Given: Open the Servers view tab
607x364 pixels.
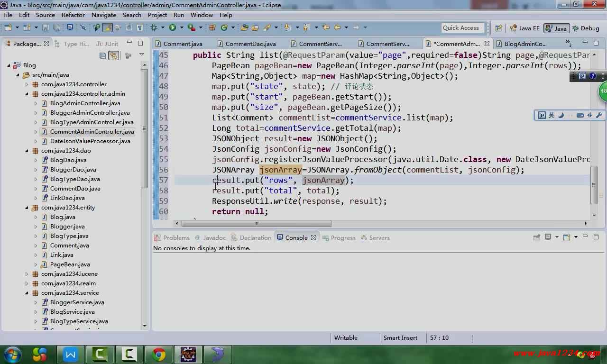Looking at the screenshot, I should (x=375, y=237).
